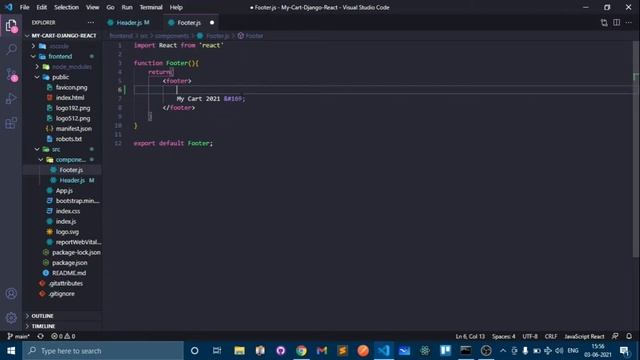The width and height of the screenshot is (640, 360).
Task: Open File Explorer from taskbar
Action: (239, 351)
